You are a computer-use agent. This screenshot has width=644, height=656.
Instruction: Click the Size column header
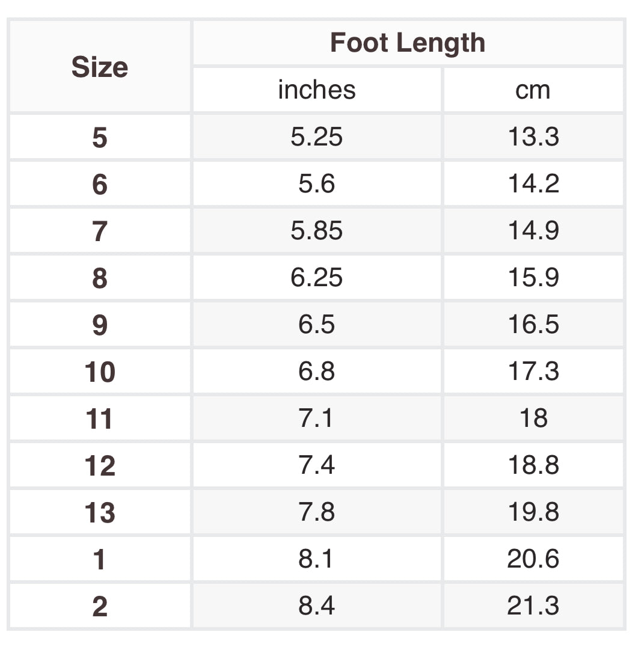pos(100,67)
